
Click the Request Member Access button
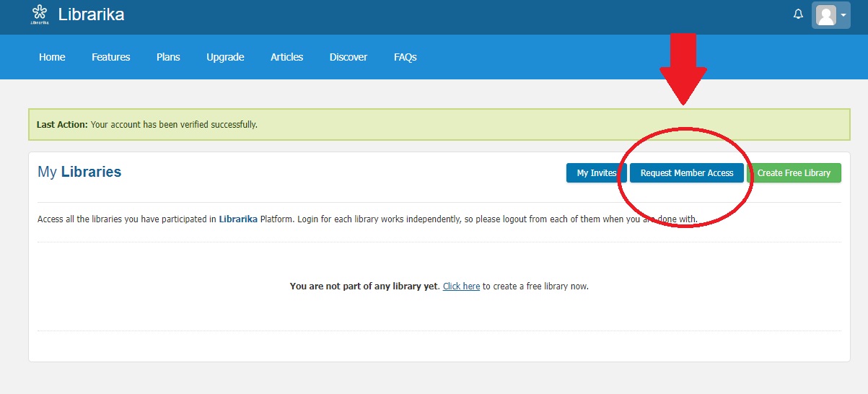[687, 172]
